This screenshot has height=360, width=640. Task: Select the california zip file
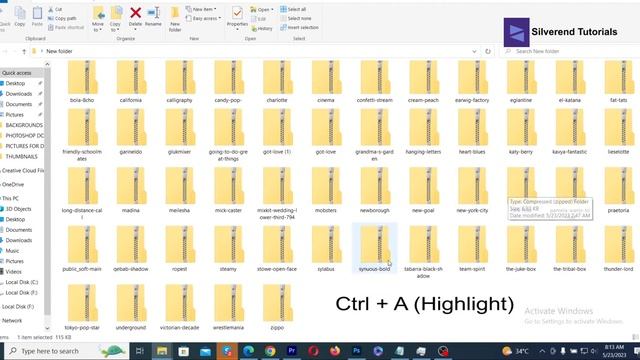[131, 82]
